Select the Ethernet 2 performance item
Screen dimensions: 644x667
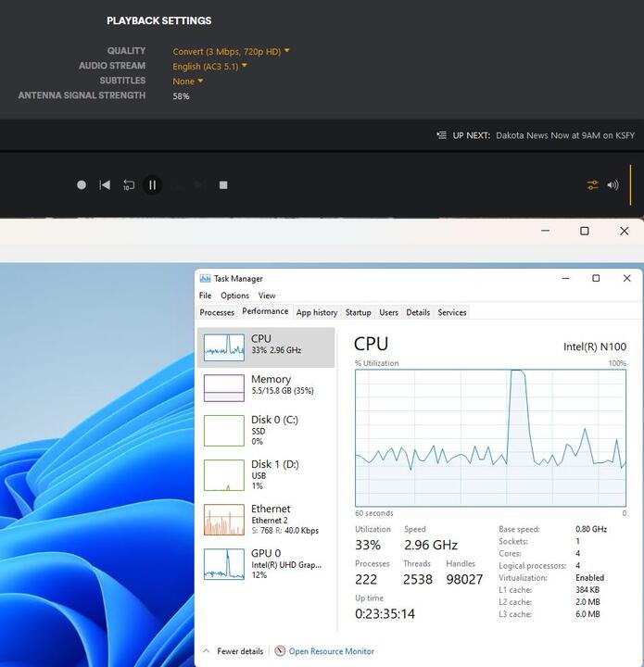(266, 520)
